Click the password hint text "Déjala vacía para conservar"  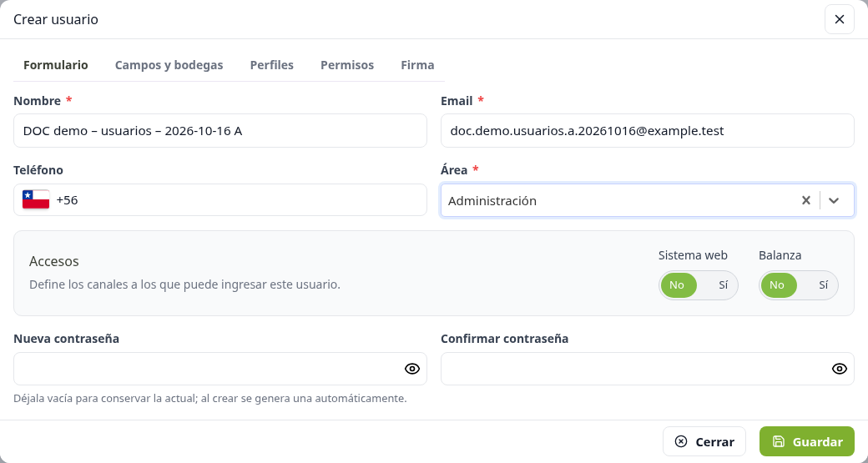[88, 398]
